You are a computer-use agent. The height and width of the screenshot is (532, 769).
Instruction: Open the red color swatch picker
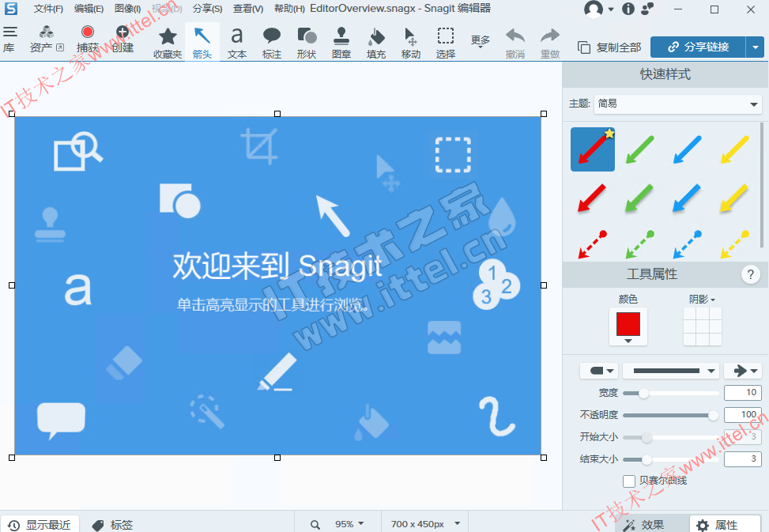tap(628, 326)
